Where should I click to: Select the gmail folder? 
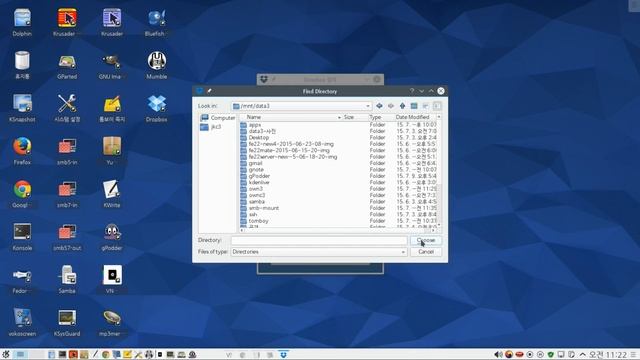click(251, 163)
